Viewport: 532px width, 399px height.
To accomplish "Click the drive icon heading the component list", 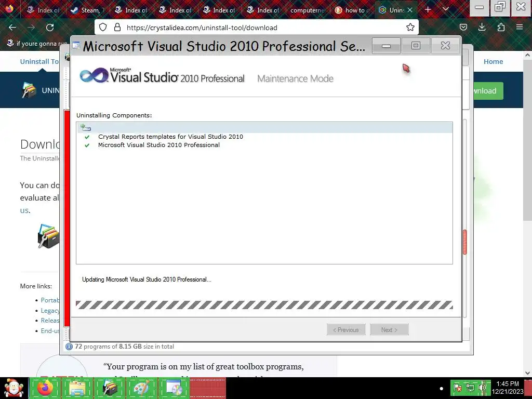I will click(x=86, y=128).
